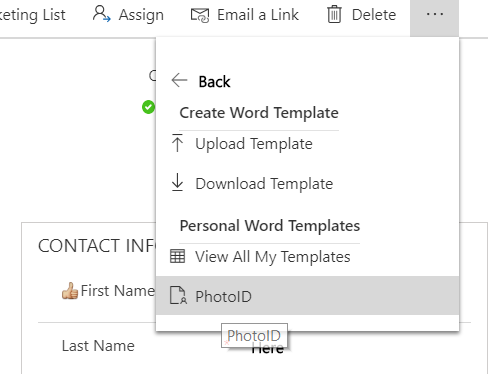Click the Personal Word Templates heading
The image size is (488, 374).
(x=270, y=226)
